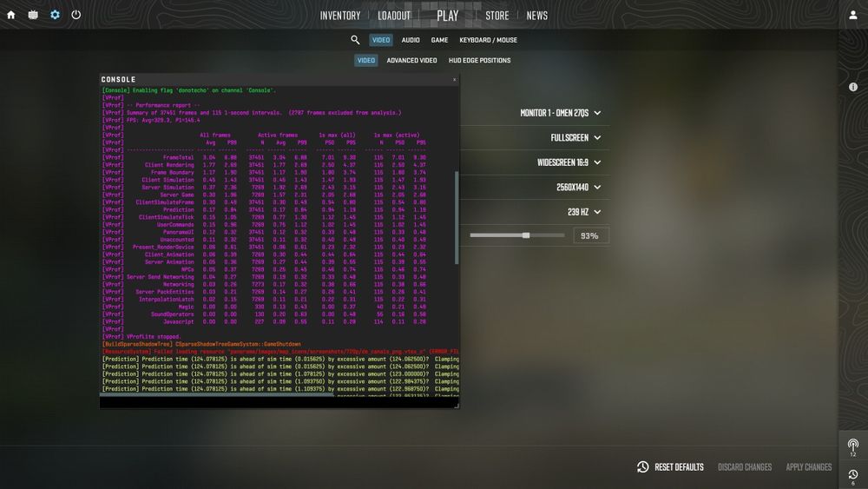Click the CONSOLE title bar text
868x489 pixels.
(118, 80)
